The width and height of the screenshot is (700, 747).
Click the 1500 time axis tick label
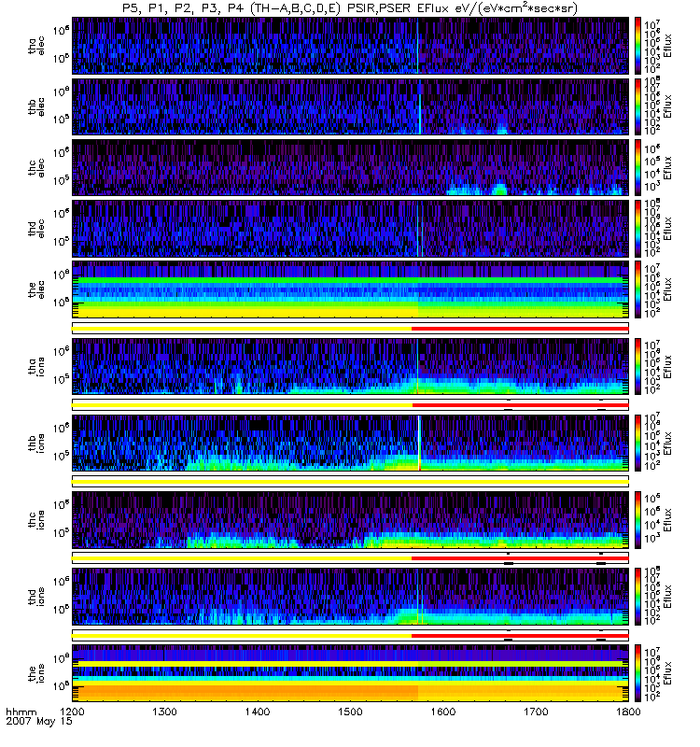[x=351, y=712]
